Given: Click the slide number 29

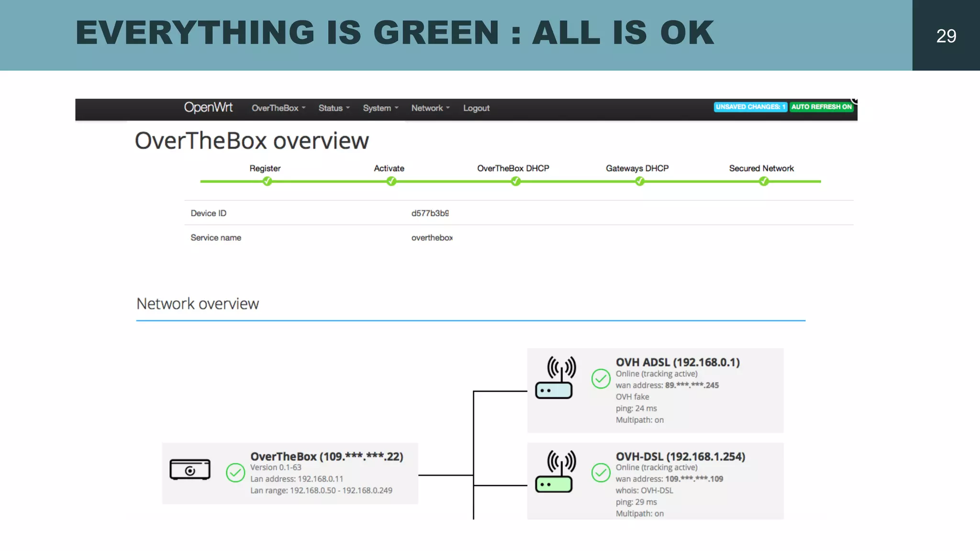Looking at the screenshot, I should [946, 36].
